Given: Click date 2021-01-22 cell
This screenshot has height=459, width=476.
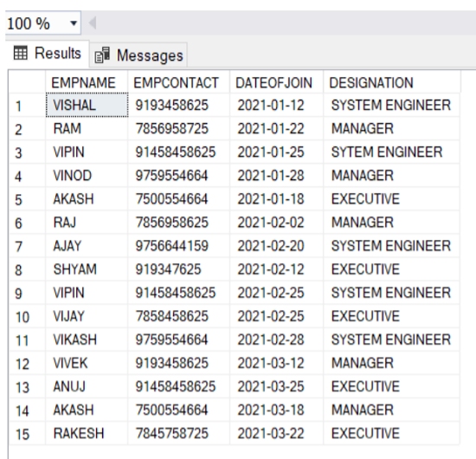Looking at the screenshot, I should point(277,129).
